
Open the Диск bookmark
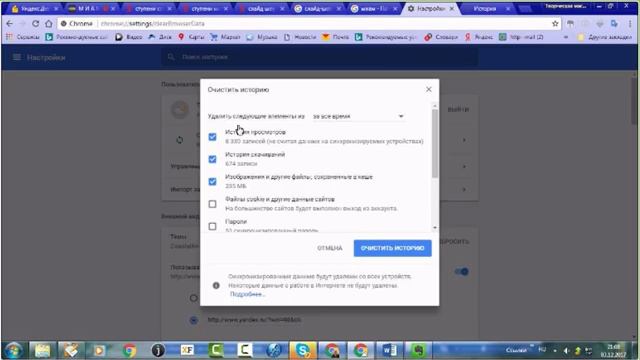[160, 37]
